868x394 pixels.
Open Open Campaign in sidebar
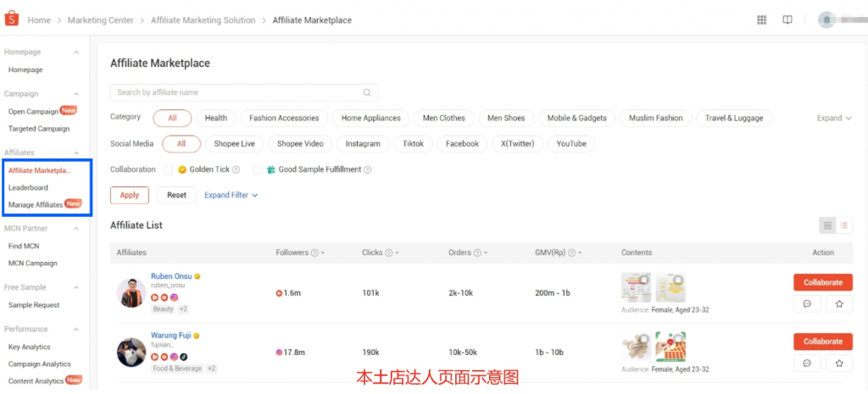(x=33, y=112)
